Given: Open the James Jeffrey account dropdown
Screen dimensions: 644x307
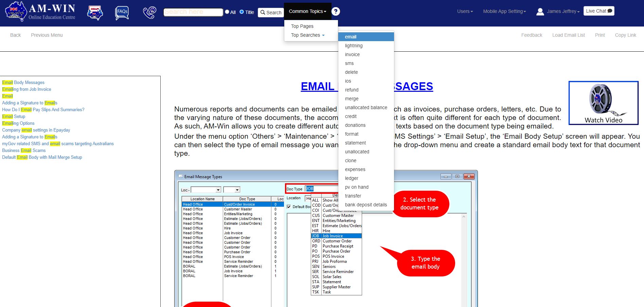Looking at the screenshot, I should (563, 11).
